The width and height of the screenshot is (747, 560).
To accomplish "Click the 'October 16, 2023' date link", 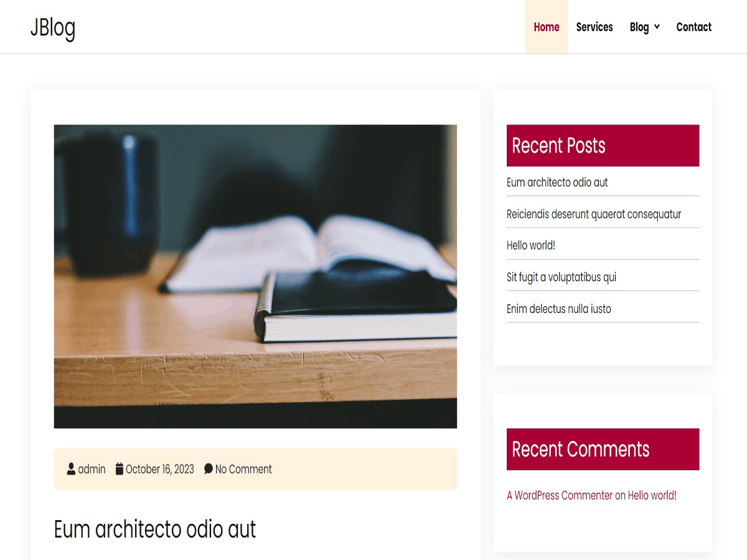I will coord(159,469).
